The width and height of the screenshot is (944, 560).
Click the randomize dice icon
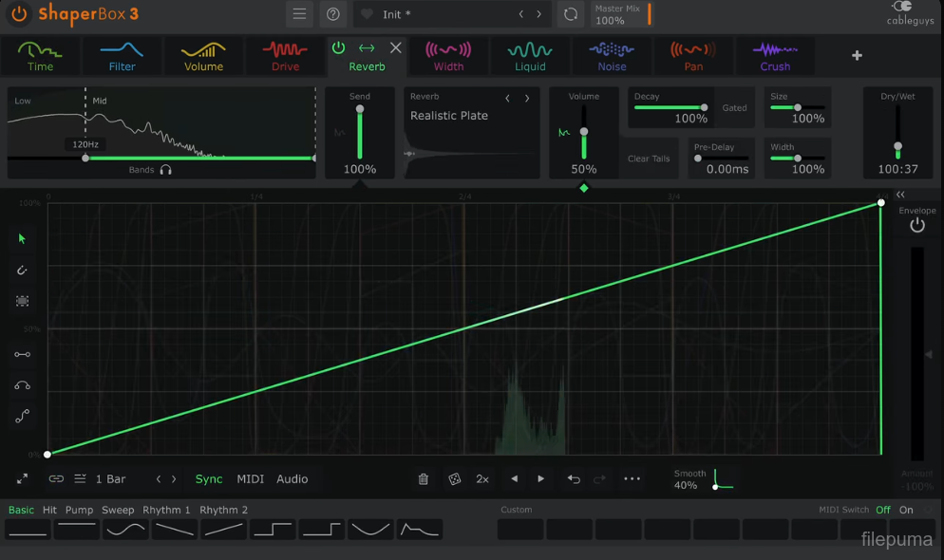[x=455, y=479]
